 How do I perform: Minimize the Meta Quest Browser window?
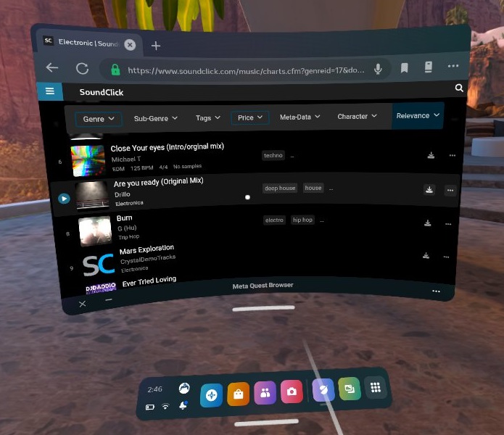[x=109, y=299]
